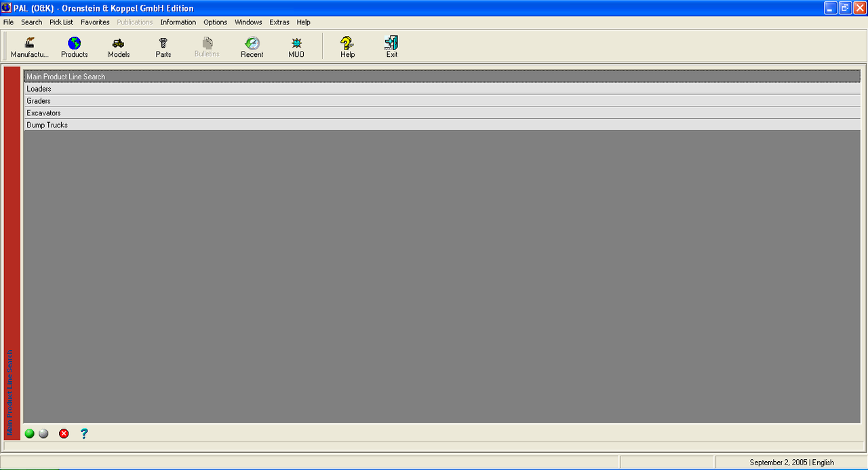Select the Loaders product line
868x470 pixels.
coord(442,89)
